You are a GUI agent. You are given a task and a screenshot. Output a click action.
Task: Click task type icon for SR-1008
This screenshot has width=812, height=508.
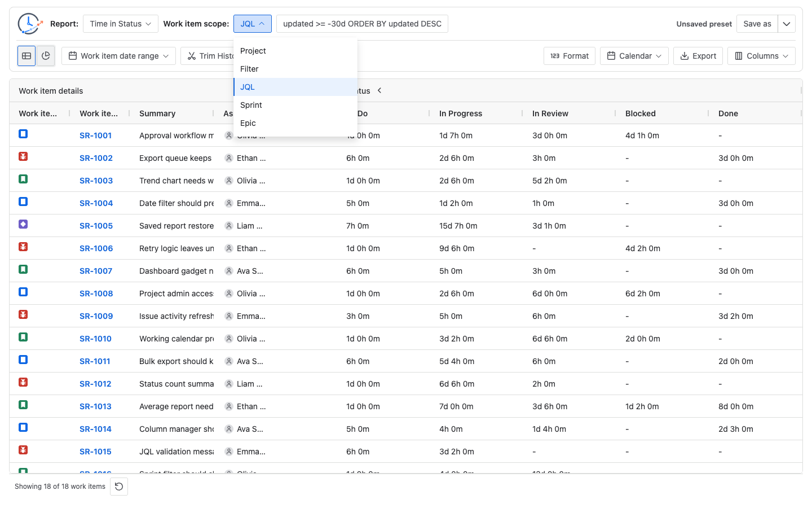pyautogui.click(x=23, y=292)
